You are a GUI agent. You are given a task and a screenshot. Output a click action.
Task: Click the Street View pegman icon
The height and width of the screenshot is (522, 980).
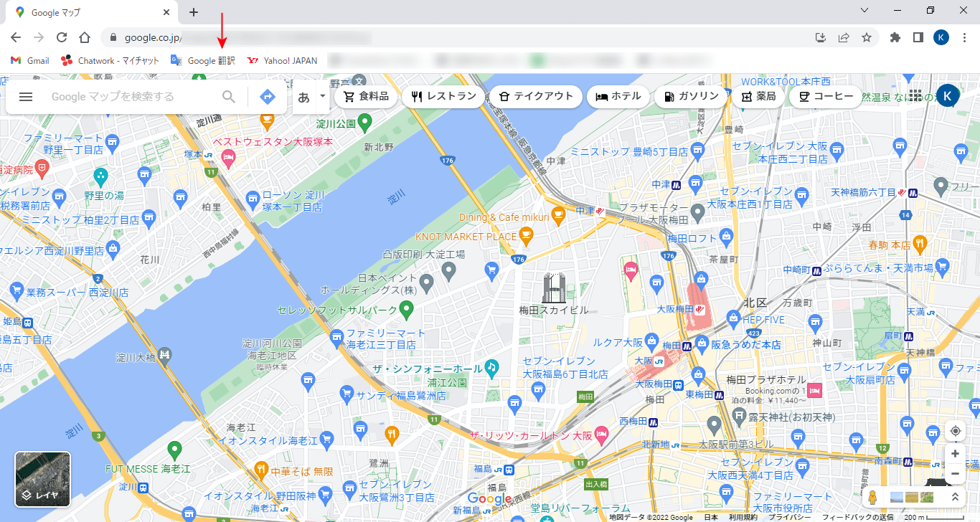tap(872, 497)
